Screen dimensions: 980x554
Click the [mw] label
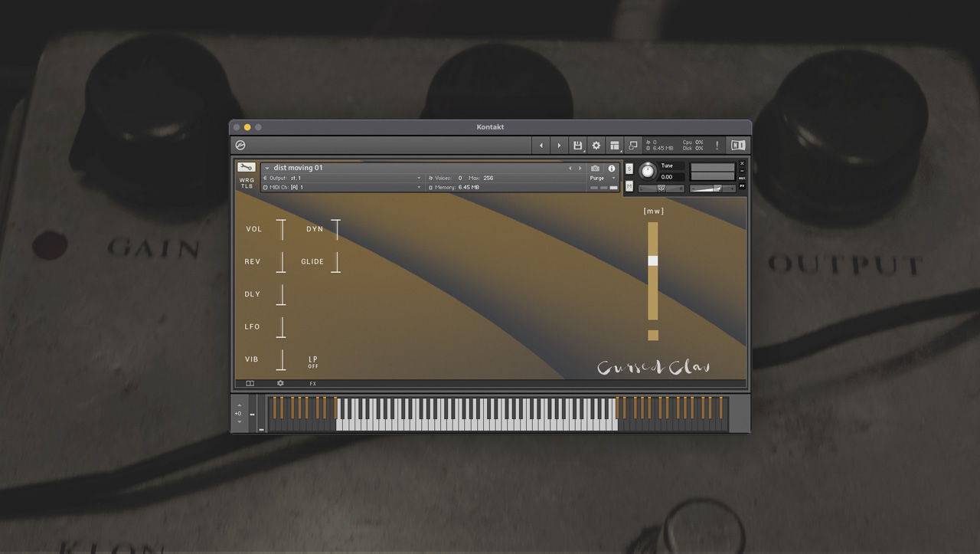653,211
